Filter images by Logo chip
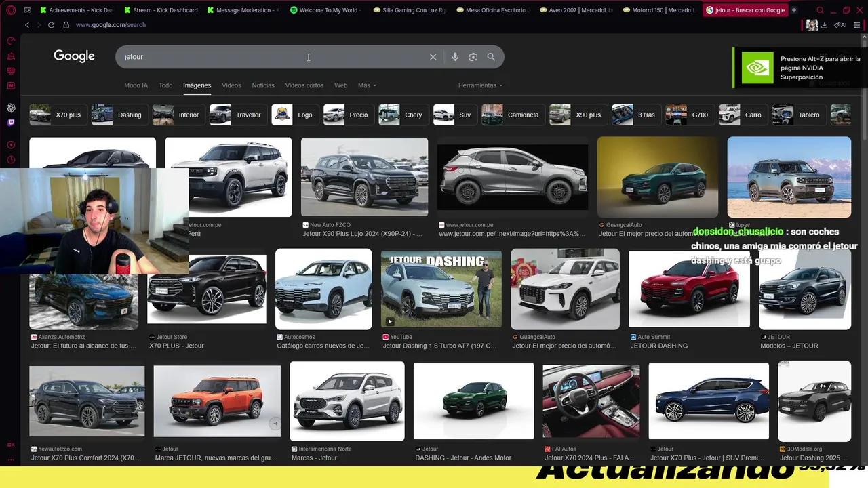 click(x=294, y=115)
